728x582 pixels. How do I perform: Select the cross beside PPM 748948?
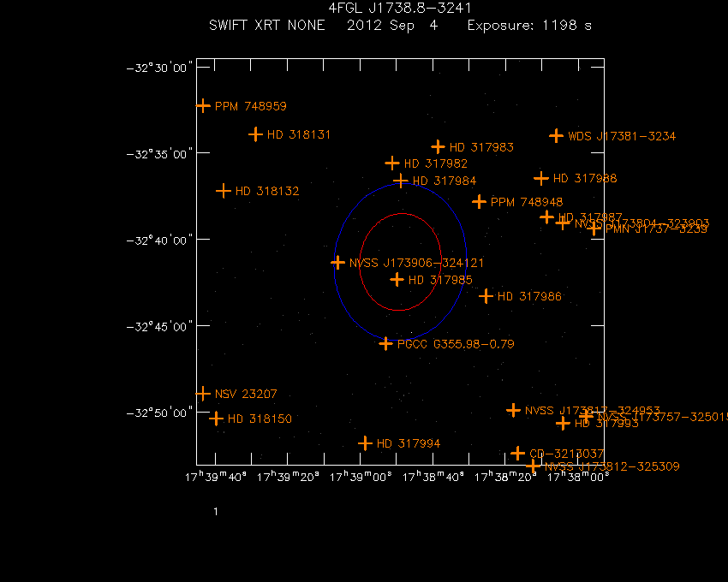click(479, 202)
